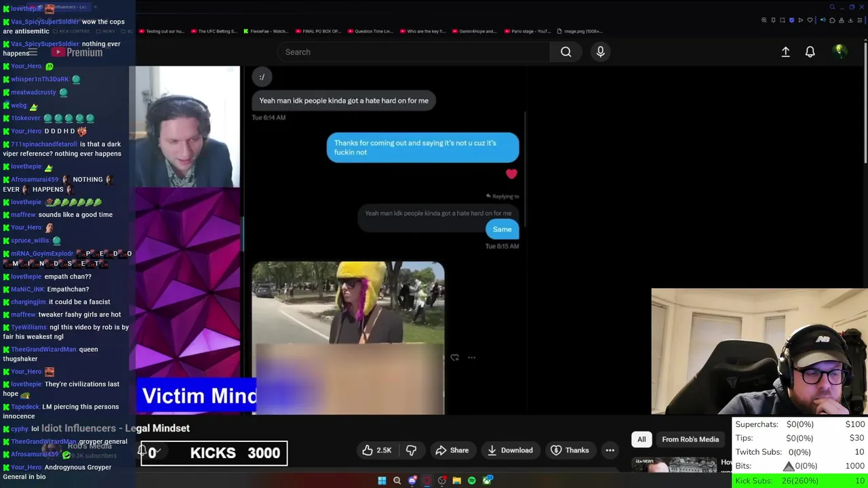Click the 'Superchats:' goal row
Screen dimensions: 868x488
(800, 424)
